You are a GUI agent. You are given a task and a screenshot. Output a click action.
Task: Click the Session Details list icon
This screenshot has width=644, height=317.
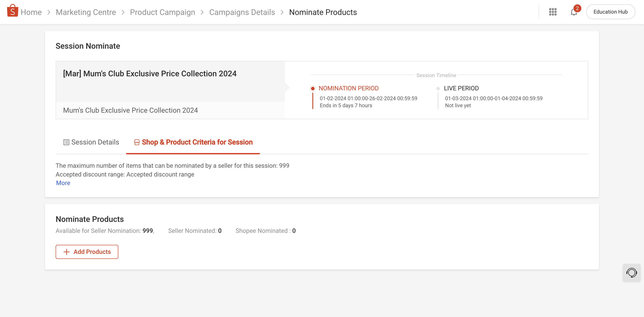[x=66, y=142]
